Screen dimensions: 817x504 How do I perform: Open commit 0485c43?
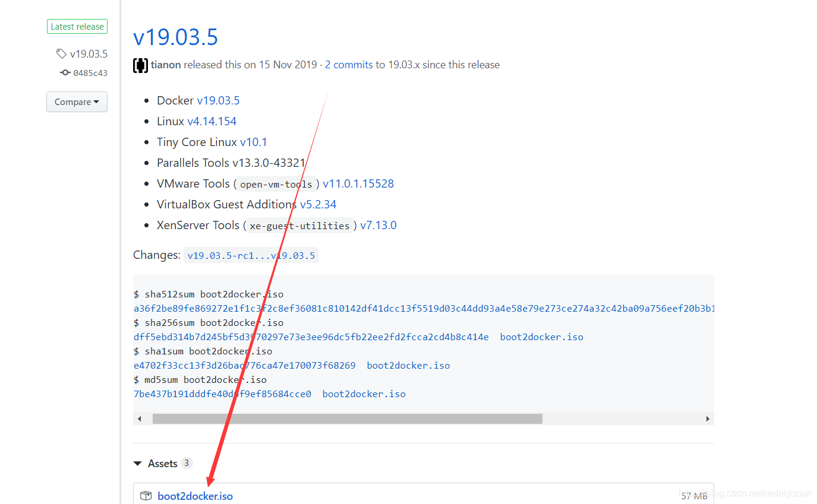point(90,73)
